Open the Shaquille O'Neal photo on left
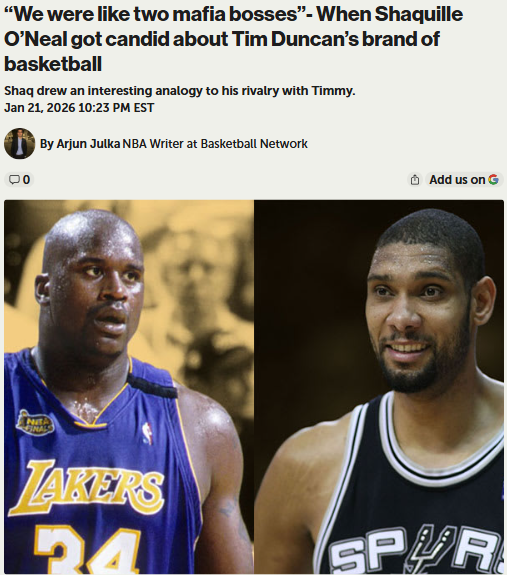 pos(129,387)
